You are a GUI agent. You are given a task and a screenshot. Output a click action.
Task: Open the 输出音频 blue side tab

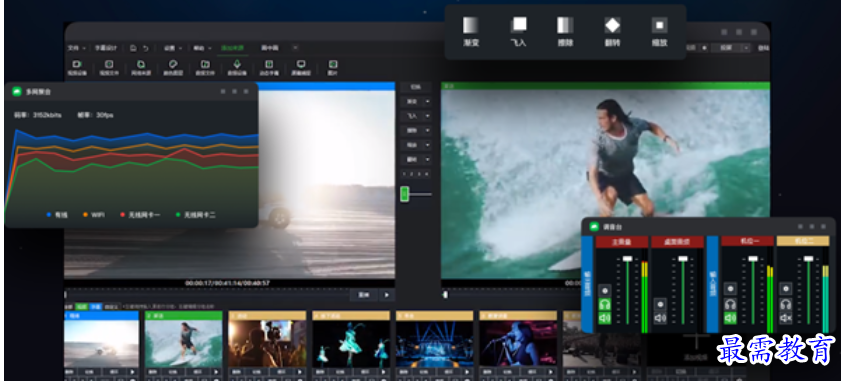tap(587, 284)
